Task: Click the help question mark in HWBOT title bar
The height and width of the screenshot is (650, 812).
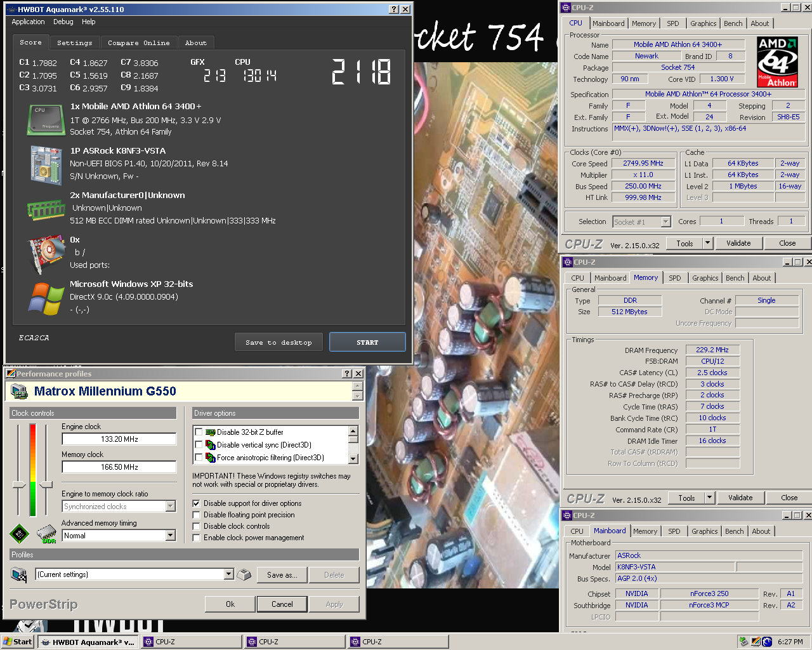Action: (x=394, y=9)
